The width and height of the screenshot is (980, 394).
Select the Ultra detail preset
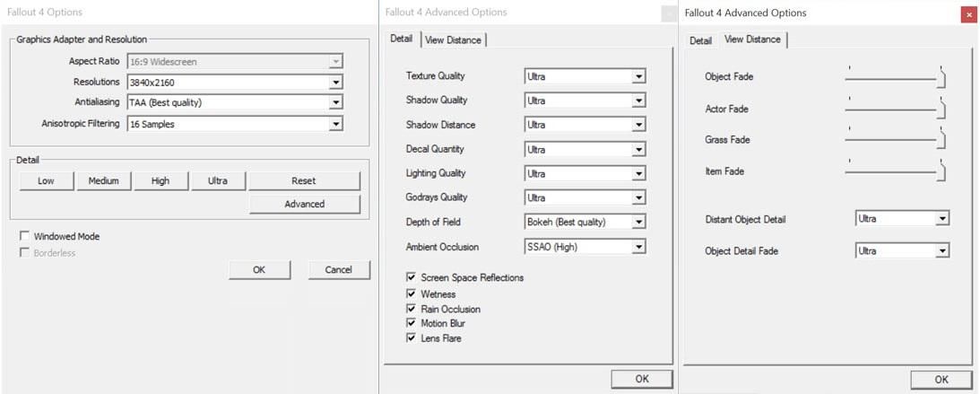[x=218, y=180]
